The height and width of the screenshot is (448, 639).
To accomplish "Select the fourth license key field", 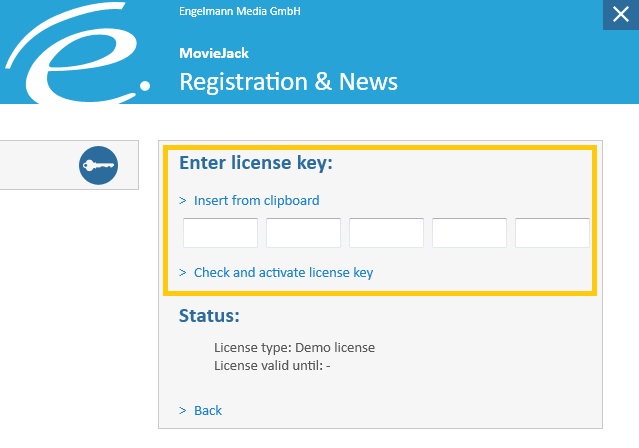I will tap(469, 233).
